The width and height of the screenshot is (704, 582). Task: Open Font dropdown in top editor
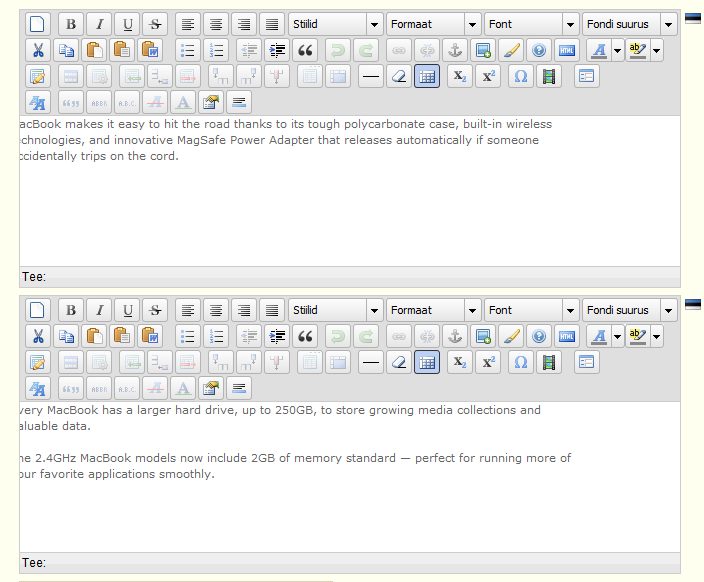click(532, 24)
